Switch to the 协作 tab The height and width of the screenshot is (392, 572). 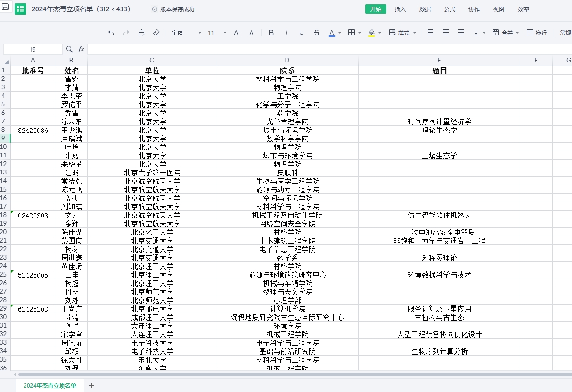click(x=474, y=9)
